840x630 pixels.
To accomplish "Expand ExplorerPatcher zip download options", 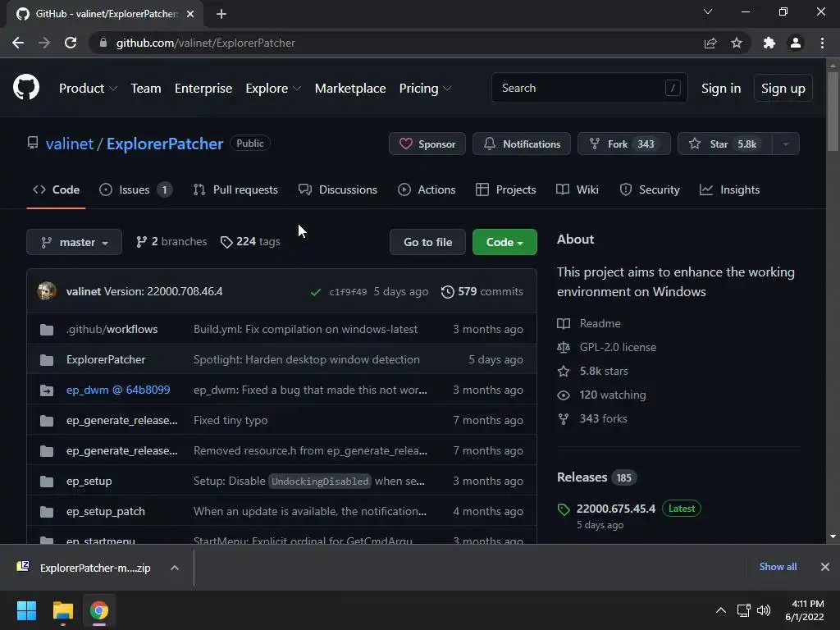I will (175, 568).
